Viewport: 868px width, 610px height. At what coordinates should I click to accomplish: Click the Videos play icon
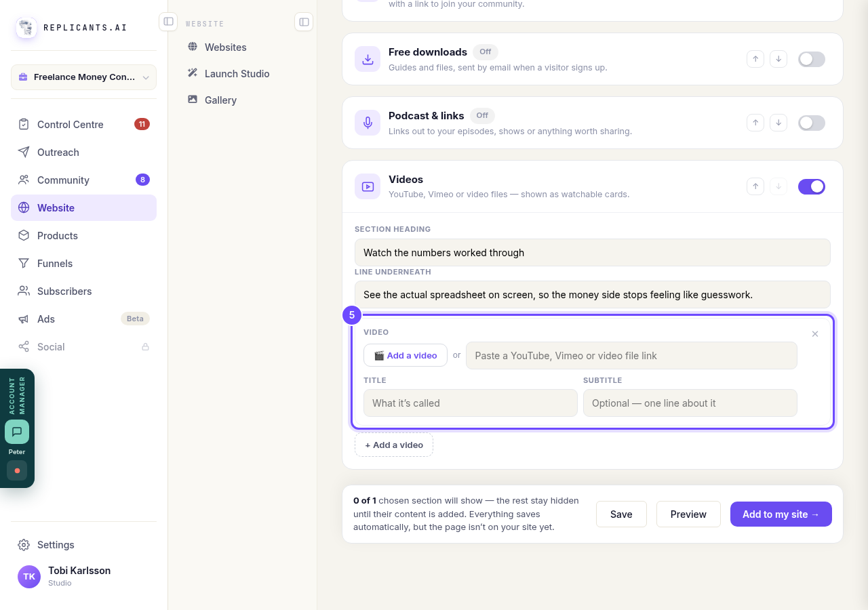368,186
